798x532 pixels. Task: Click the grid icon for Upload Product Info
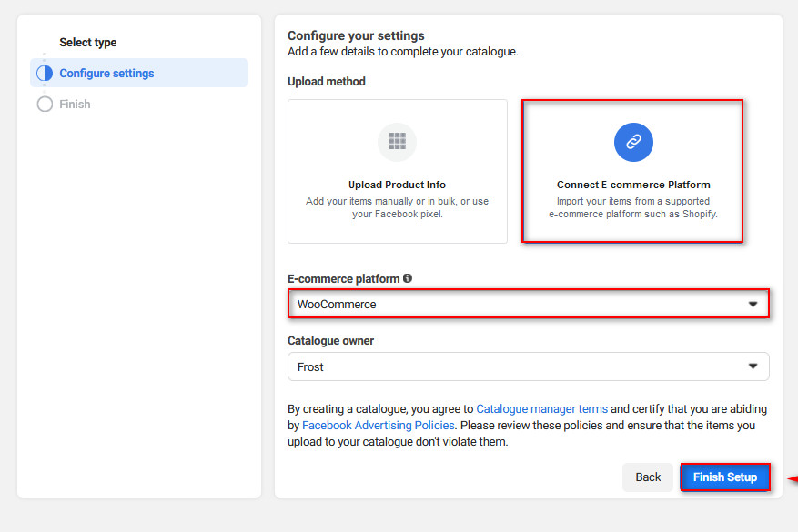[397, 141]
